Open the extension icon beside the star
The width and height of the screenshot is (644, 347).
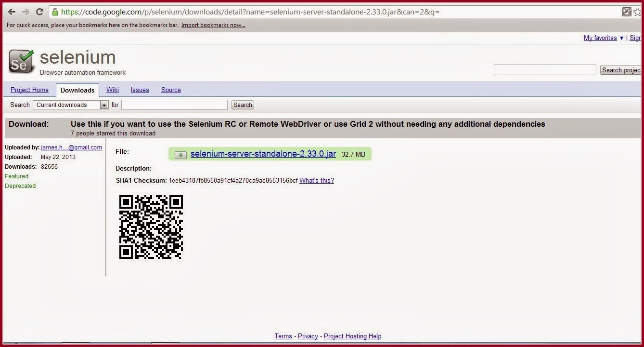[627, 12]
